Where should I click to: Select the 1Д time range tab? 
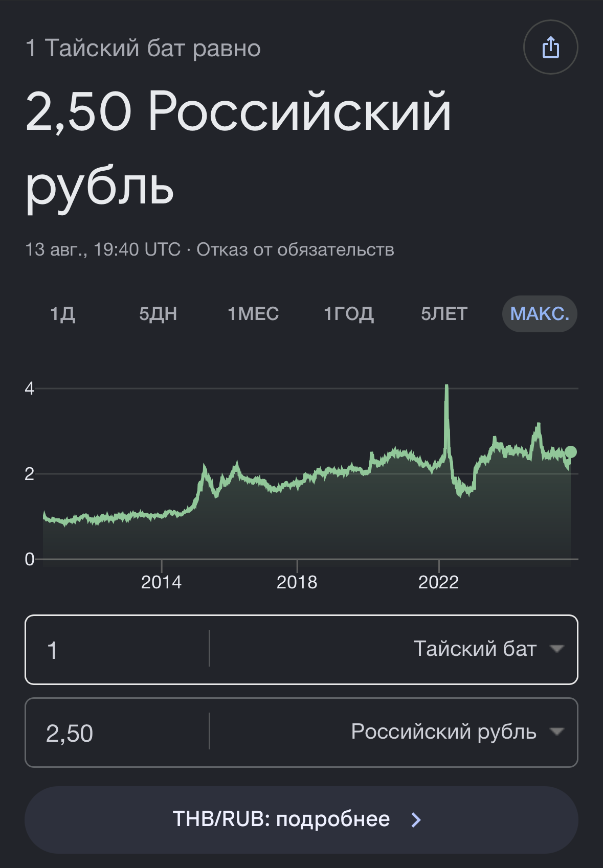62,313
